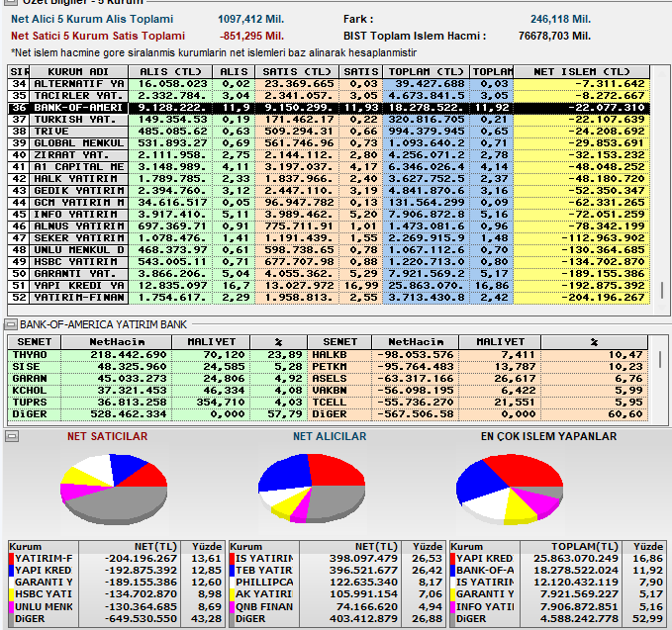
Task: Click the IS YATIRIM net buyers legend row
Action: click(x=336, y=559)
